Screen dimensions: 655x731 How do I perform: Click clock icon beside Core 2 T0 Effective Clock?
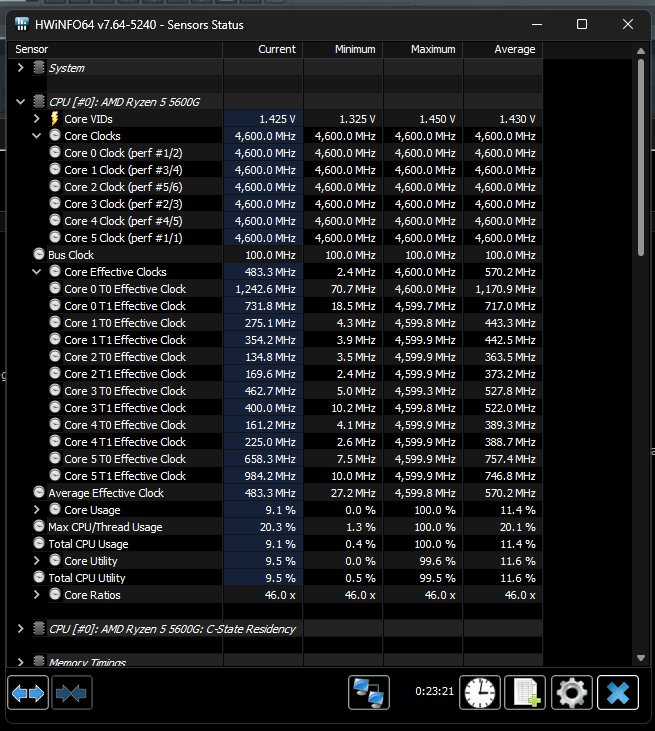coord(55,356)
